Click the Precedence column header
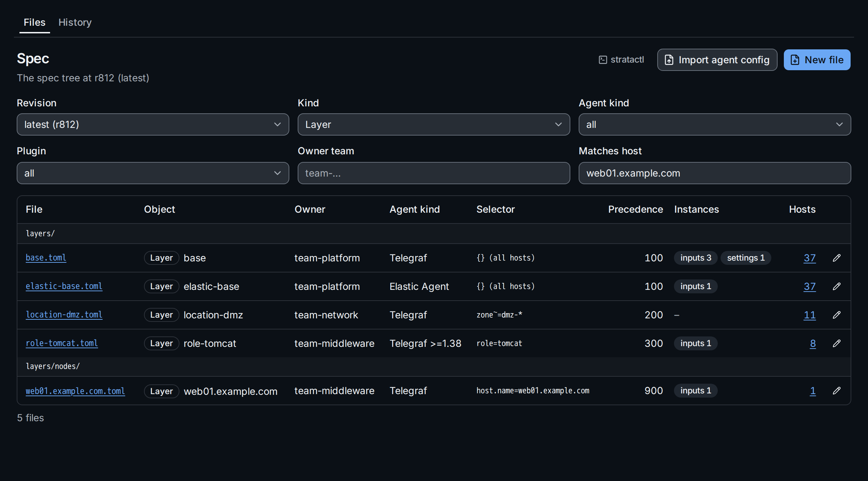The image size is (868, 481). [x=635, y=209]
